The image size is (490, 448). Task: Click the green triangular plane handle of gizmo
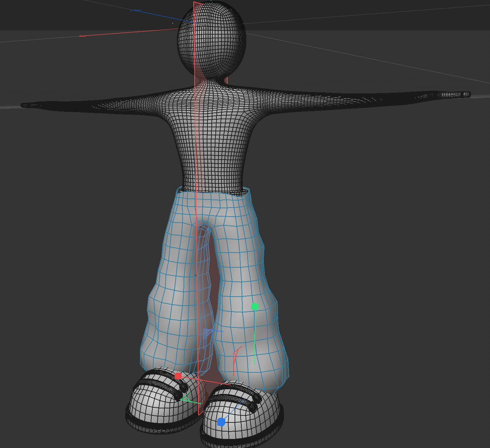185,399
